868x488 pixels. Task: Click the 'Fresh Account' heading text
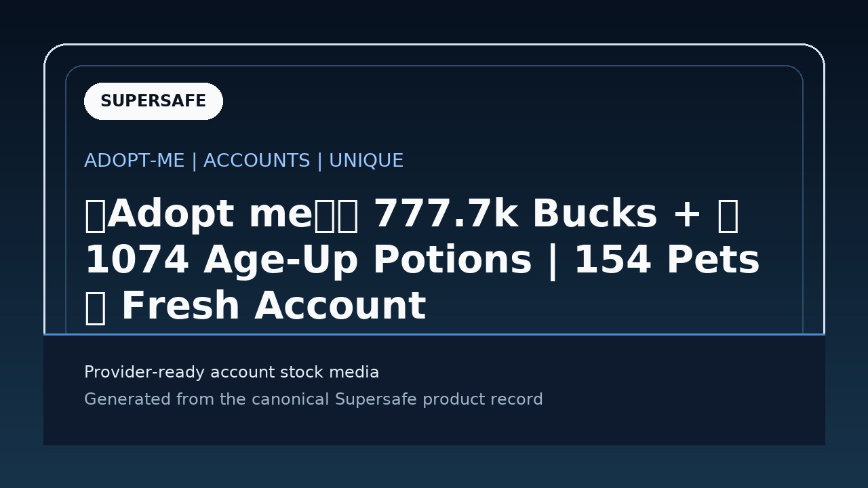(273, 307)
